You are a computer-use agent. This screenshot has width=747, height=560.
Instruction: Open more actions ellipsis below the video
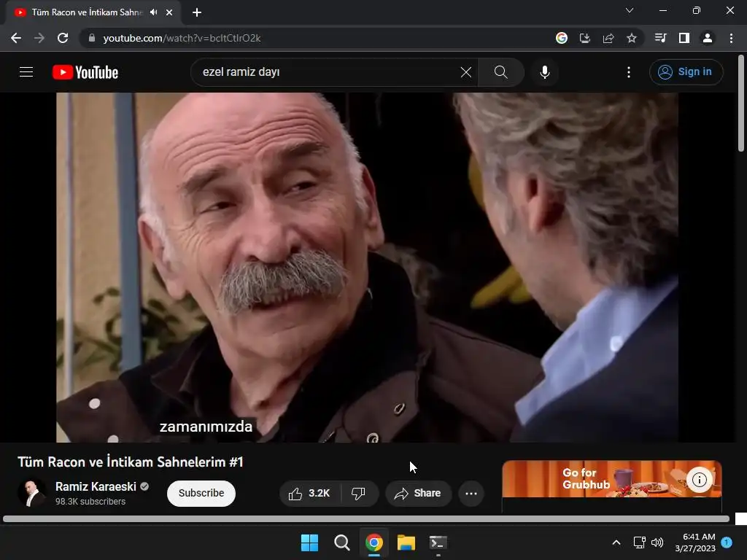click(x=471, y=494)
